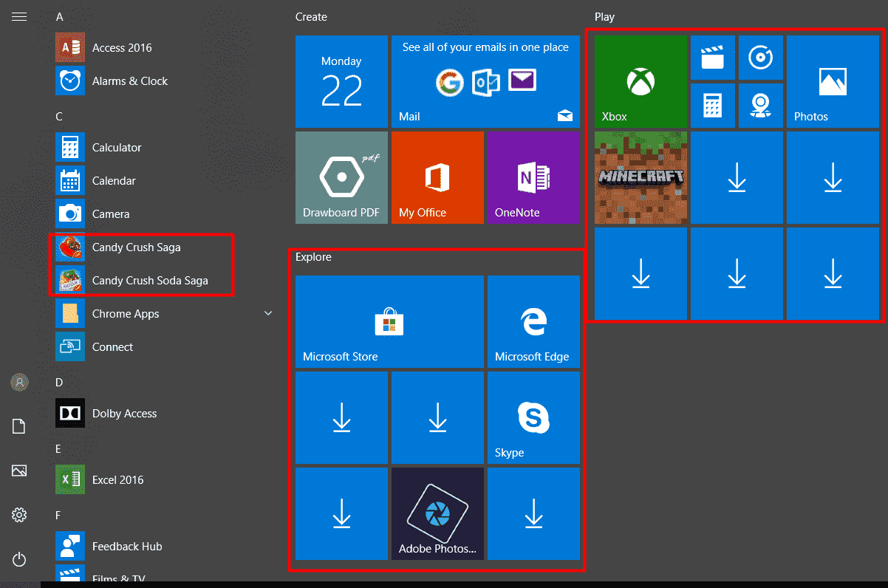Click the letter A section header
This screenshot has width=888, height=588.
pos(59,16)
